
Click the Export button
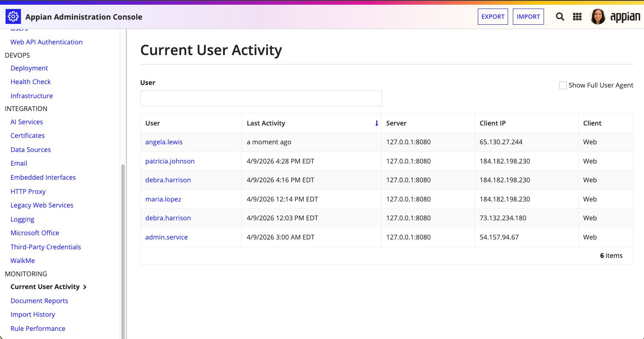click(493, 17)
